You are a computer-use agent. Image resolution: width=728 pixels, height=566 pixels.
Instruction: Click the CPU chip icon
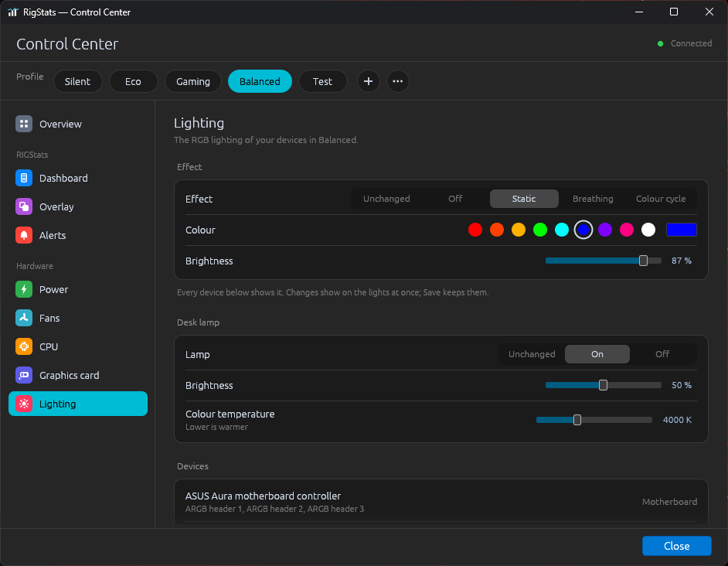coord(24,346)
